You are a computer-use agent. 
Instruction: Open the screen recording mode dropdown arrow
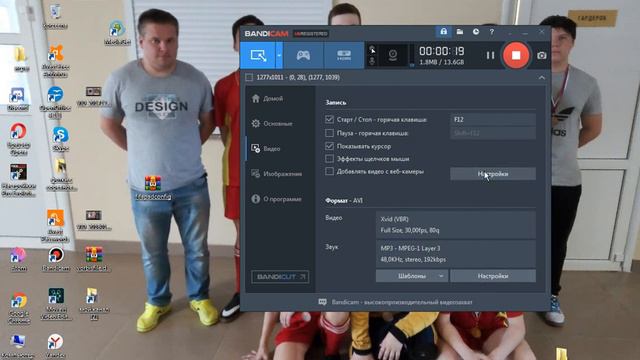point(280,55)
